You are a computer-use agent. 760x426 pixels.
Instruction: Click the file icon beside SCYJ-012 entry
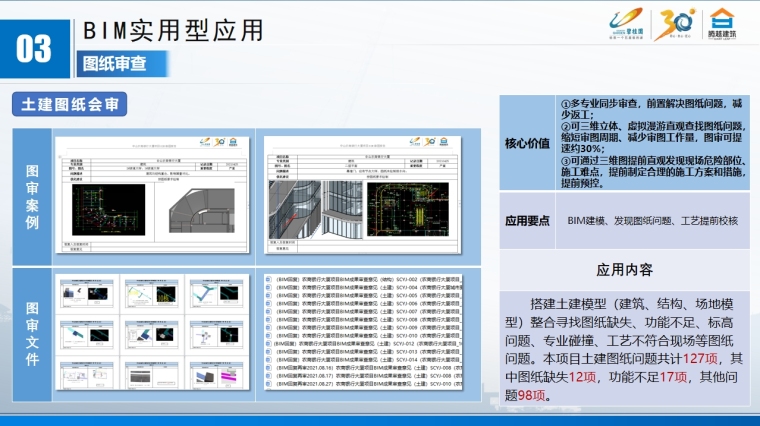[265, 343]
